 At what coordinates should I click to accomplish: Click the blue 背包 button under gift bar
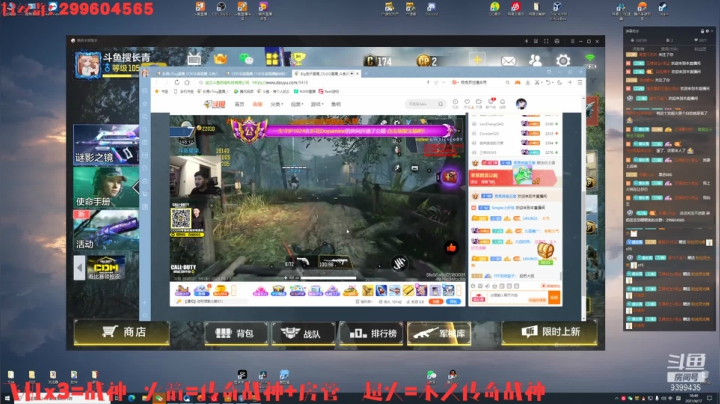coord(453,302)
